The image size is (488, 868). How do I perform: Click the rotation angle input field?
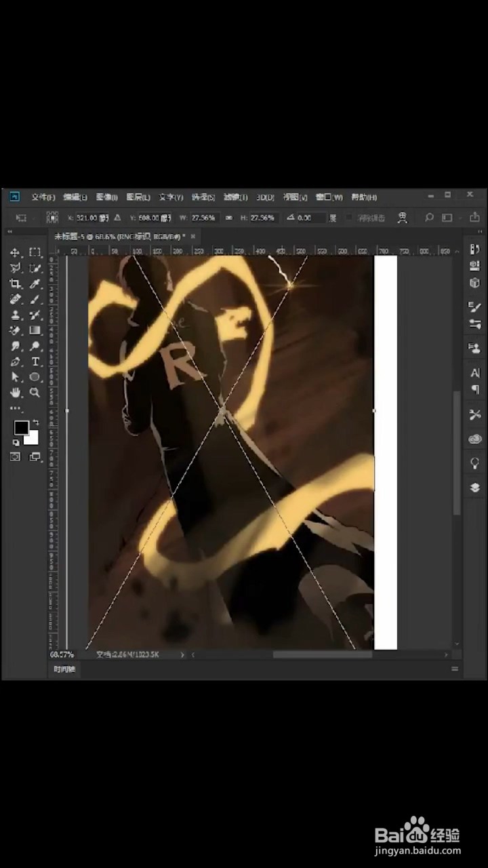pos(311,218)
